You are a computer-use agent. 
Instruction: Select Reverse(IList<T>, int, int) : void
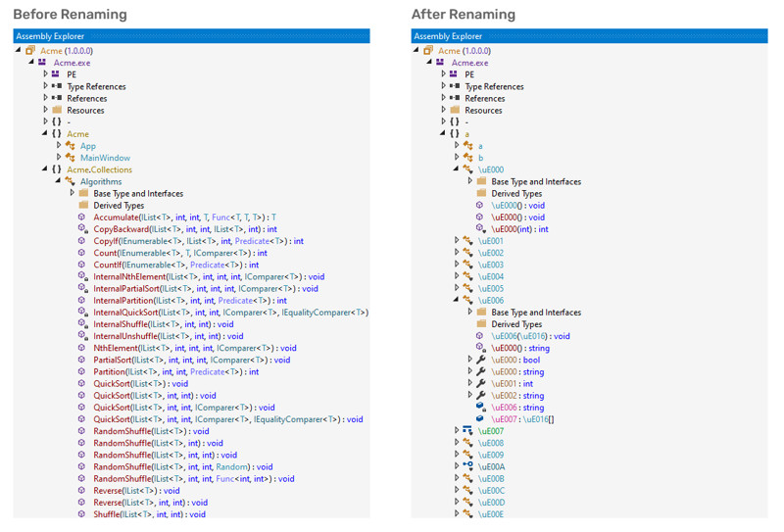tap(151, 503)
